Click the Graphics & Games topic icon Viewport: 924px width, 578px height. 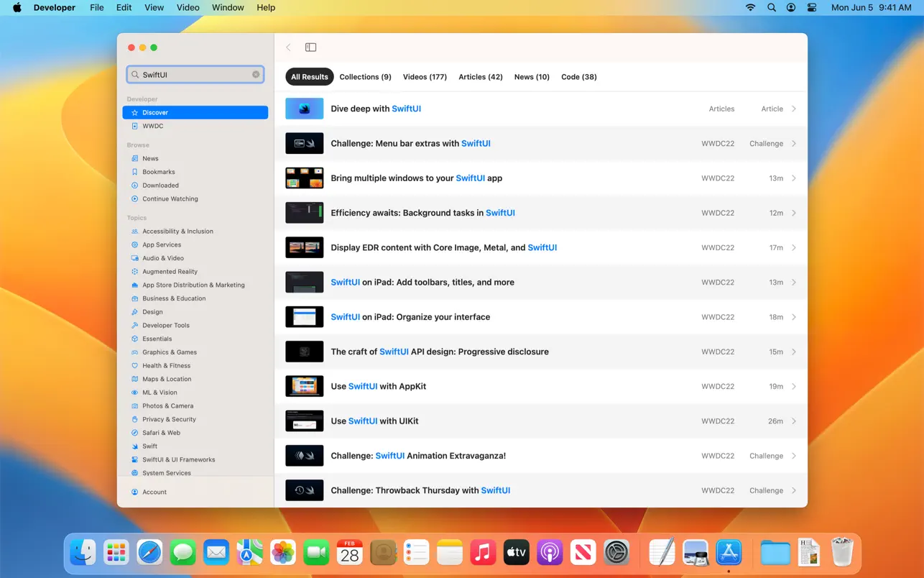click(134, 352)
